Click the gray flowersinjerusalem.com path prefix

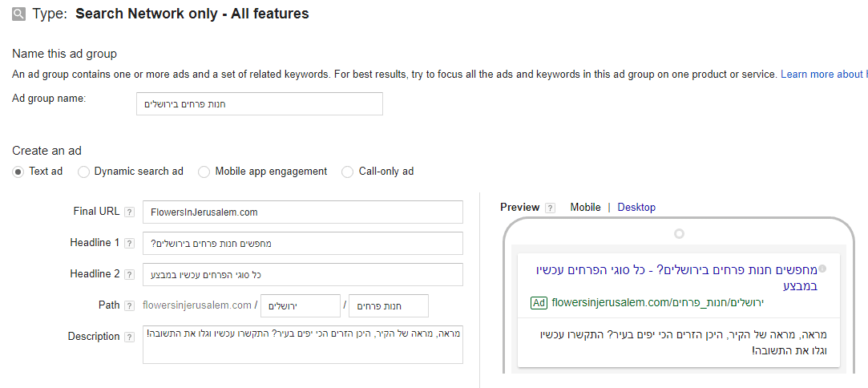coord(197,305)
